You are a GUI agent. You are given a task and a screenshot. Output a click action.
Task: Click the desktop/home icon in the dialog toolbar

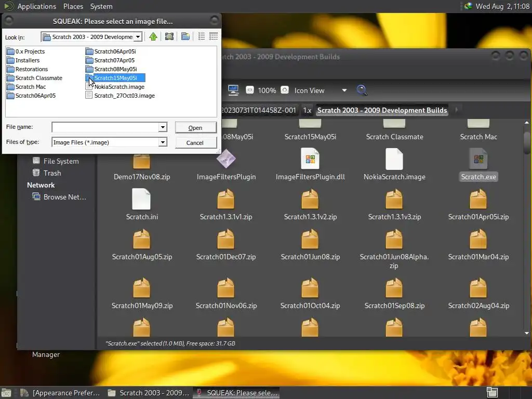pos(169,36)
